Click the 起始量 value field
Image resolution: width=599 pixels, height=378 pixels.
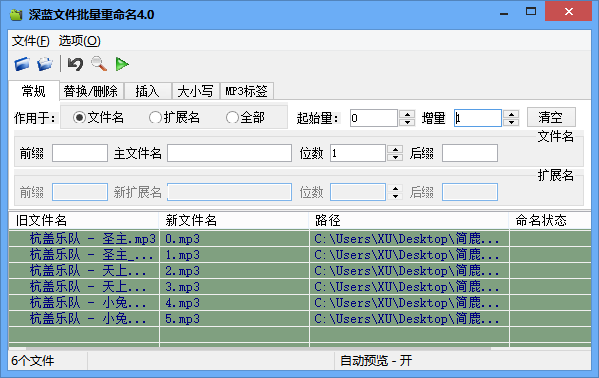pos(374,118)
